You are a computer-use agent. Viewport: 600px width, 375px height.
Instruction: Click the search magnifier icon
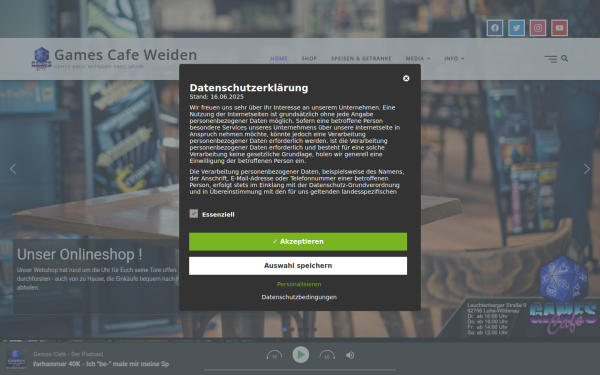(564, 58)
